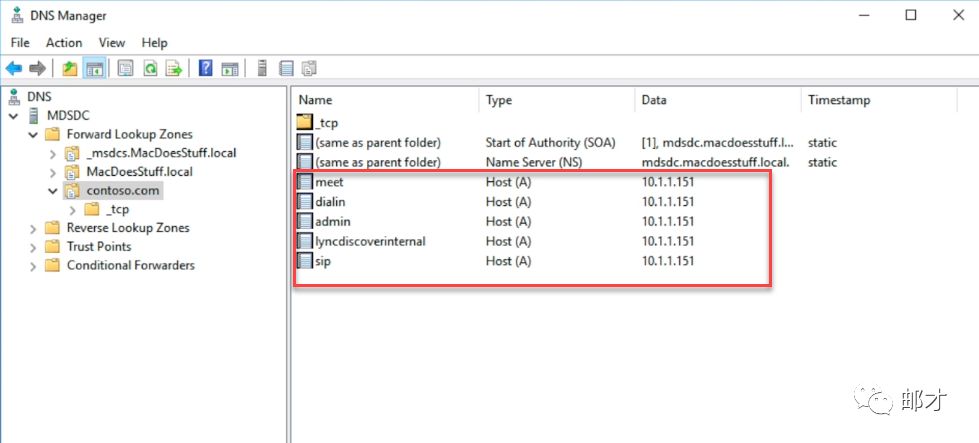The image size is (979, 443).
Task: Expand the _msdcs.MacDoesStuff.local zone
Action: (52, 154)
